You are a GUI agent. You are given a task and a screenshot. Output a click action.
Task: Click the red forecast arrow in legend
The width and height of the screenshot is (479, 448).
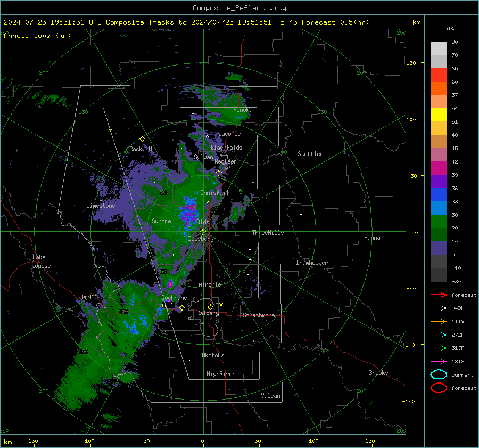[x=439, y=295]
